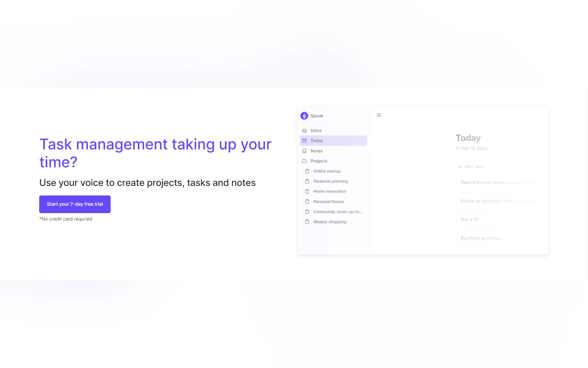Click the purple Speak microphone icon
The height and width of the screenshot is (368, 588).
[x=304, y=116]
